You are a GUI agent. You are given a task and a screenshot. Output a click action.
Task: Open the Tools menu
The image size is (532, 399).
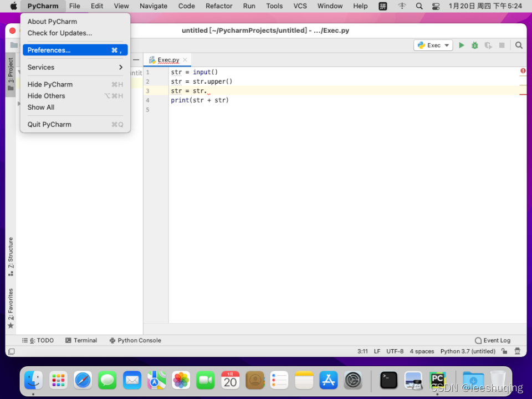tap(274, 6)
